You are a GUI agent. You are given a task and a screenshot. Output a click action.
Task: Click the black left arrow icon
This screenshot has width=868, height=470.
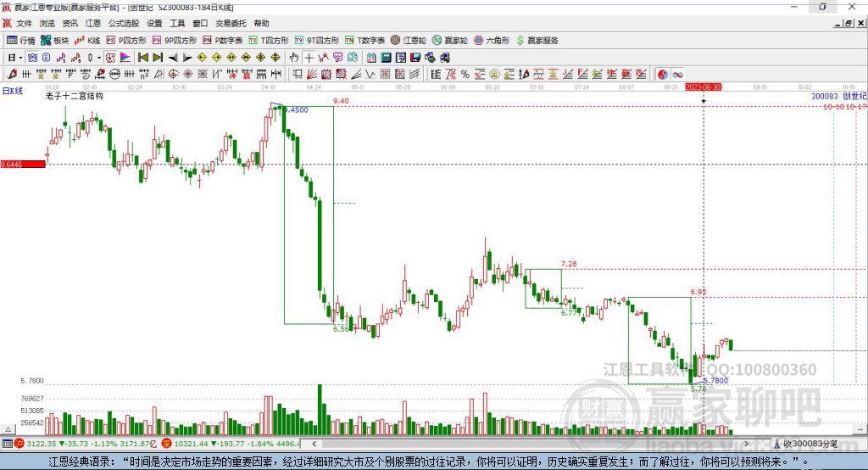coord(173,58)
